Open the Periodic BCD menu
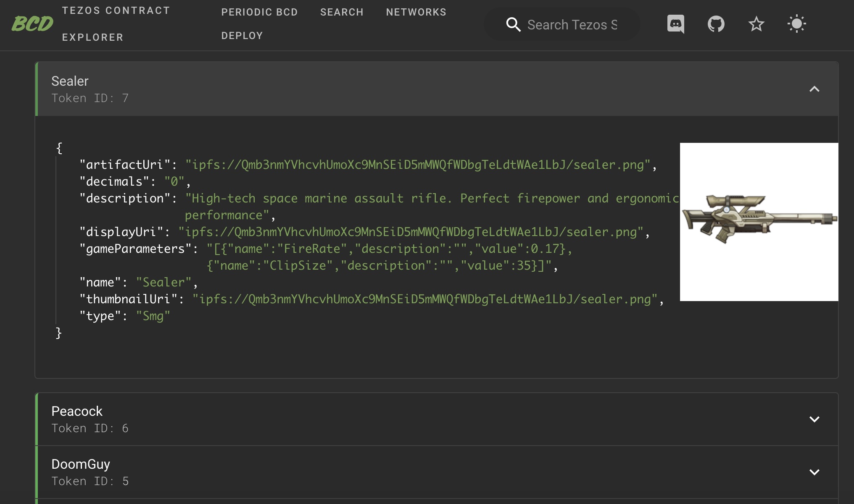The width and height of the screenshot is (854, 504). pos(259,12)
